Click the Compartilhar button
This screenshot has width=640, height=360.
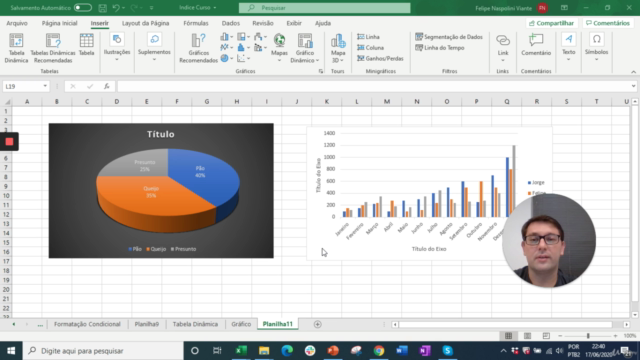[551, 23]
